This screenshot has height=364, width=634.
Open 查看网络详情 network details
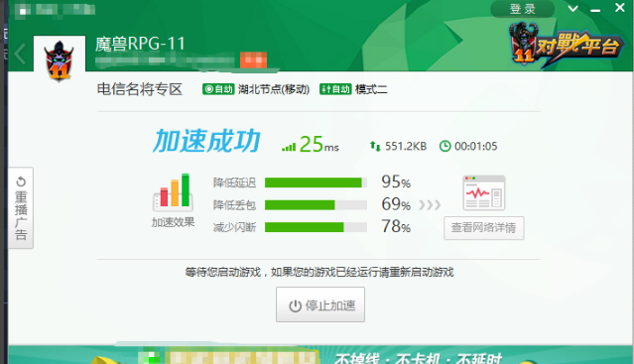pyautogui.click(x=484, y=228)
